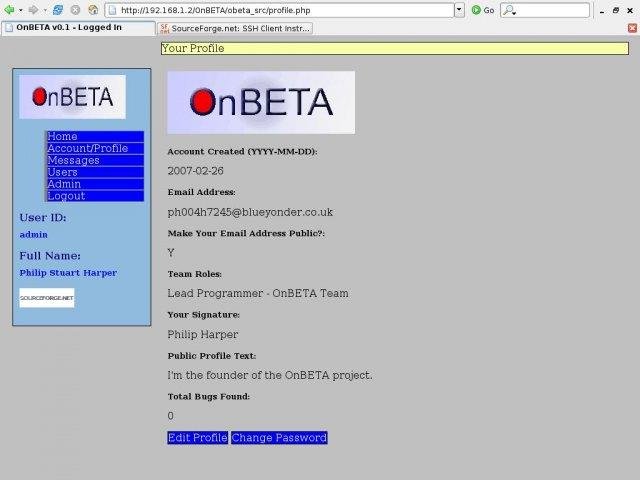Go back with the green back arrow
Viewport: 640px width, 480px height.
tap(9, 10)
